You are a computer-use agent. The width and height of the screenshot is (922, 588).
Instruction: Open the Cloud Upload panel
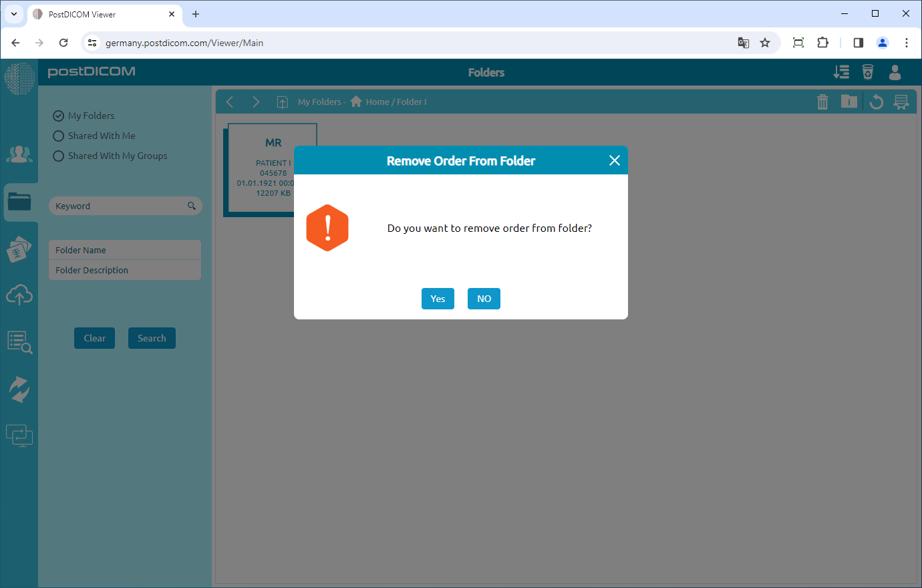pyautogui.click(x=20, y=295)
